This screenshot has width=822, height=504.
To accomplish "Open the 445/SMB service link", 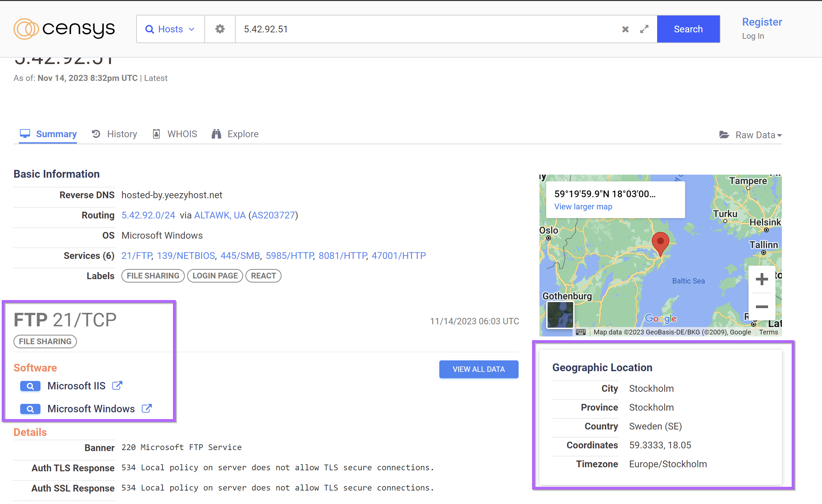I will point(240,256).
